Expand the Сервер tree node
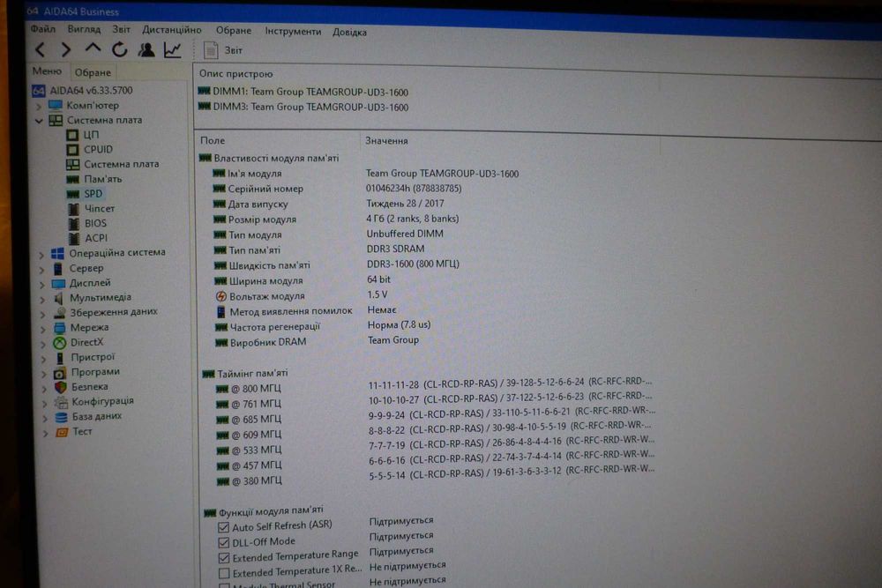882x588 pixels. coord(42,269)
